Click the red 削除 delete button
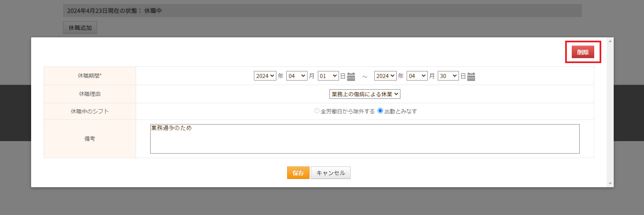The image size is (644, 215). tap(583, 52)
